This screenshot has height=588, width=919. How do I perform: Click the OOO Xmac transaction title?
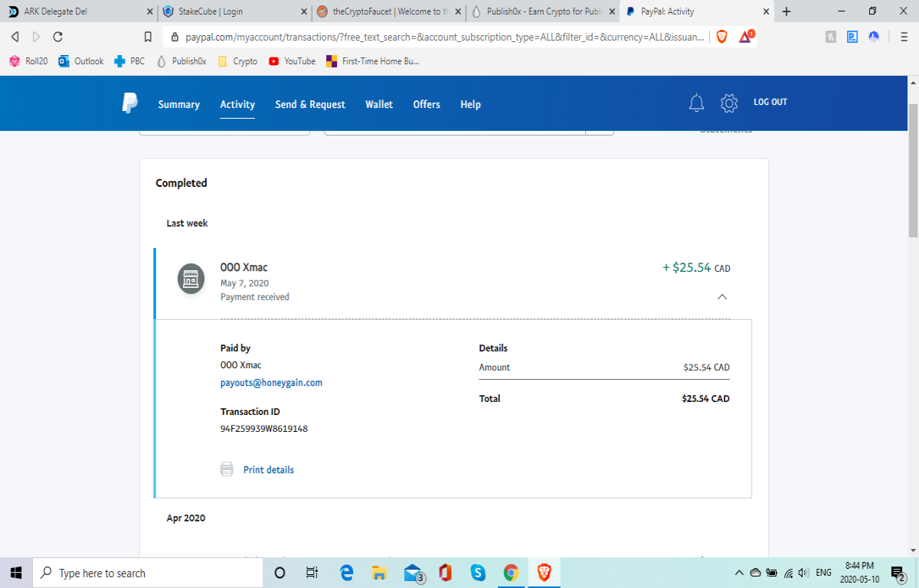click(244, 267)
